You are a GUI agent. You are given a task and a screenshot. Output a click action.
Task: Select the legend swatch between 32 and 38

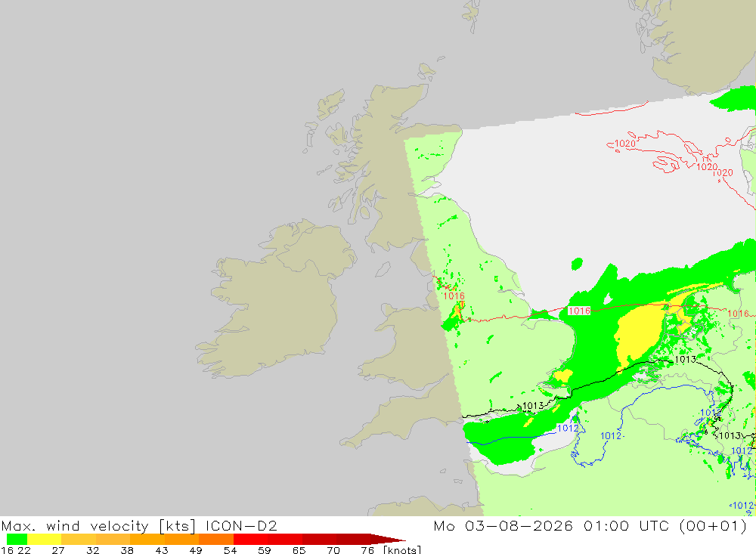[113, 539]
